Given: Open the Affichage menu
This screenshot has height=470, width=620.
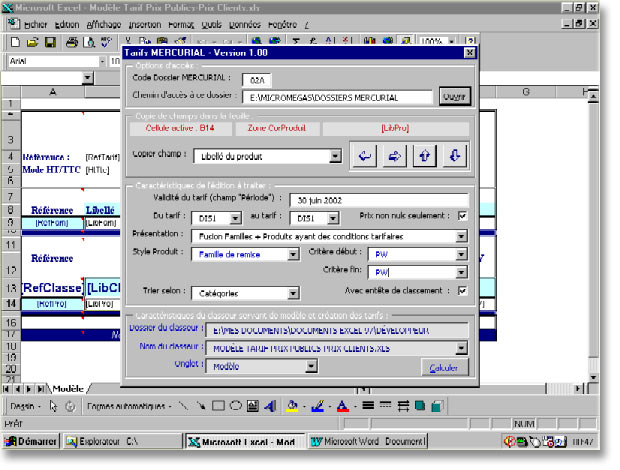Looking at the screenshot, I should pyautogui.click(x=104, y=25).
